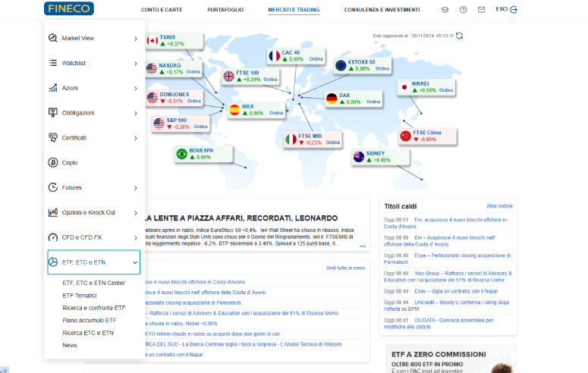Open the Market View icon
Image resolution: width=588 pixels, height=373 pixels.
[53, 38]
